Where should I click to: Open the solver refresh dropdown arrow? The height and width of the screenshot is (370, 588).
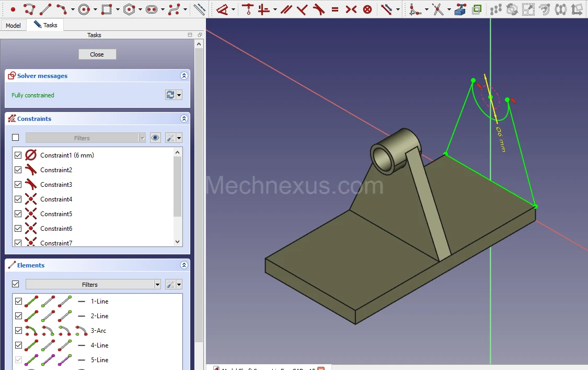(179, 95)
